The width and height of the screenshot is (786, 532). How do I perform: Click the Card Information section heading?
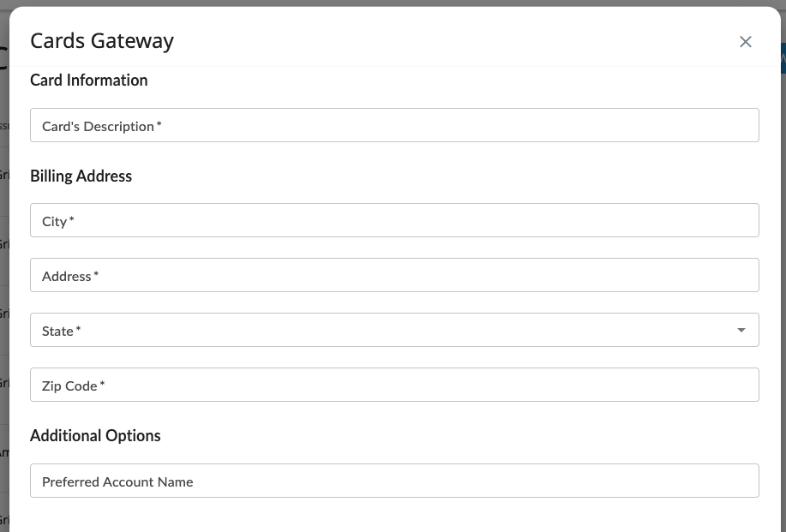point(89,80)
